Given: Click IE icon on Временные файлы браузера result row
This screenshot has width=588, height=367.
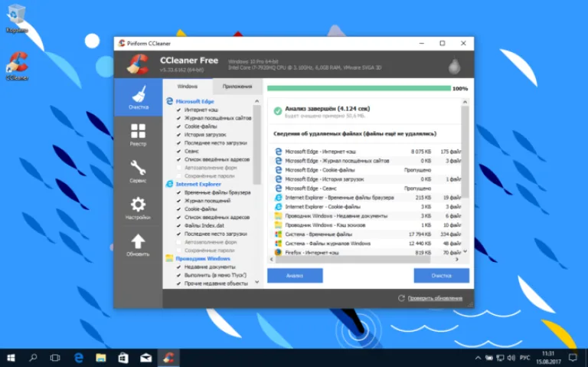Looking at the screenshot, I should pyautogui.click(x=278, y=198).
